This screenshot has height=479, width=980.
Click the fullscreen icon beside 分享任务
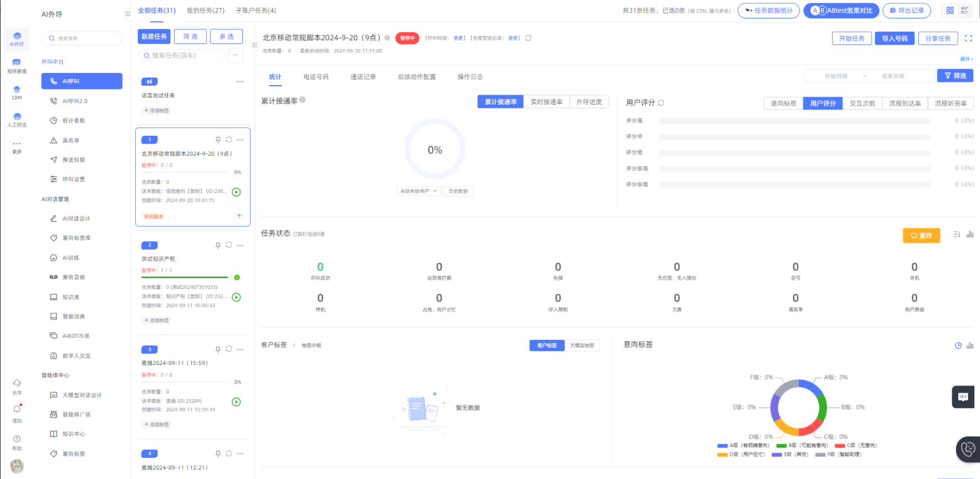click(x=968, y=38)
